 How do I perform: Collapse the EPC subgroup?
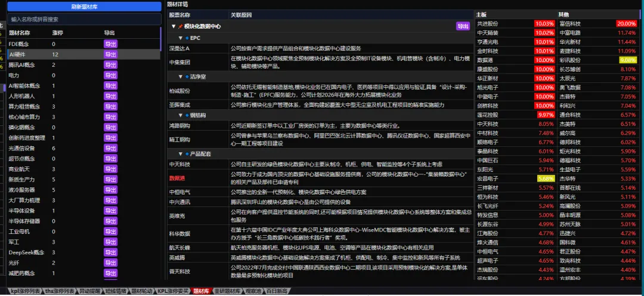point(180,38)
